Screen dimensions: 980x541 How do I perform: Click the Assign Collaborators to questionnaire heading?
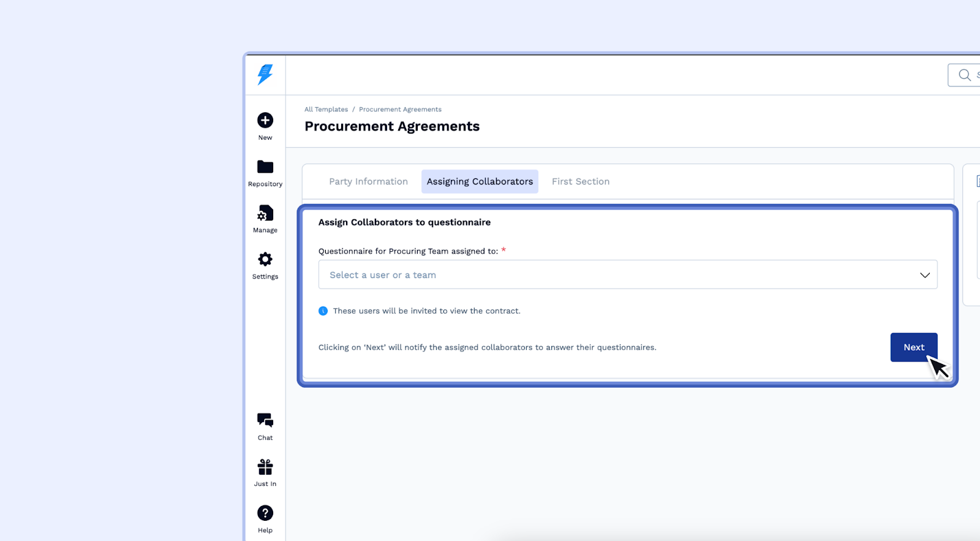click(404, 222)
